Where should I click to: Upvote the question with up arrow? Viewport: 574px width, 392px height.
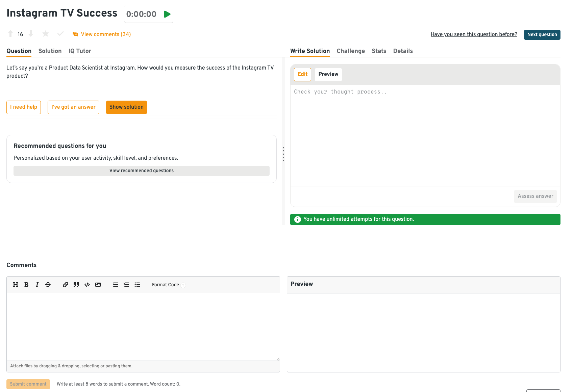pyautogui.click(x=10, y=34)
